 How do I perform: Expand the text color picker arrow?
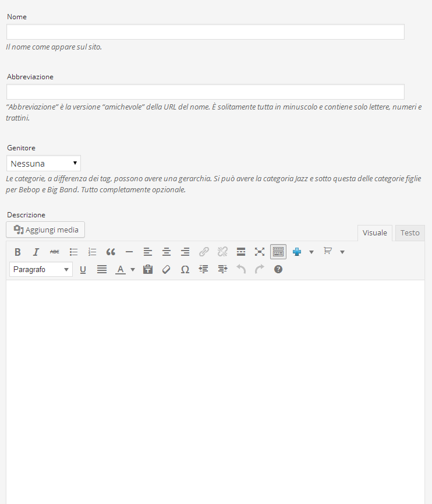point(133,269)
